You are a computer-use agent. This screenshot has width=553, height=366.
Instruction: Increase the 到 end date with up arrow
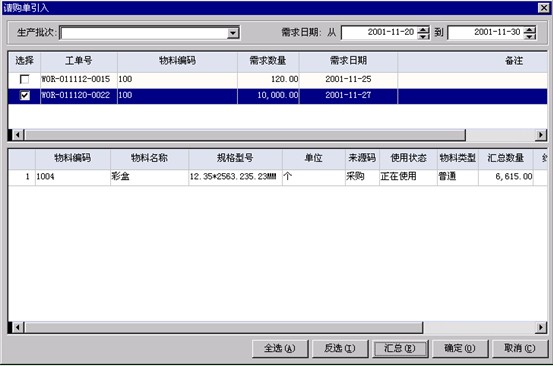[530, 30]
